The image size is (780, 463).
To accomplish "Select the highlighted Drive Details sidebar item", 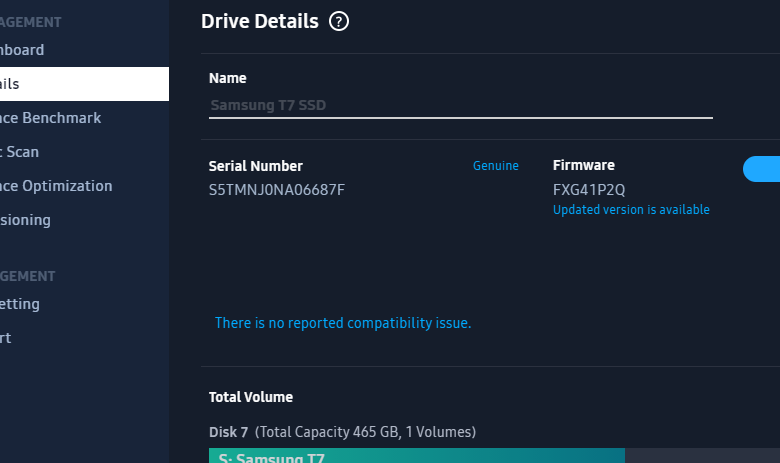I will pos(85,84).
